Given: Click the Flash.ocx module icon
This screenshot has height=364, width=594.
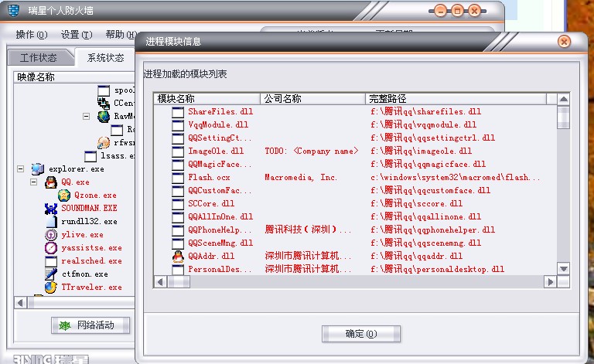Looking at the screenshot, I should [x=178, y=178].
